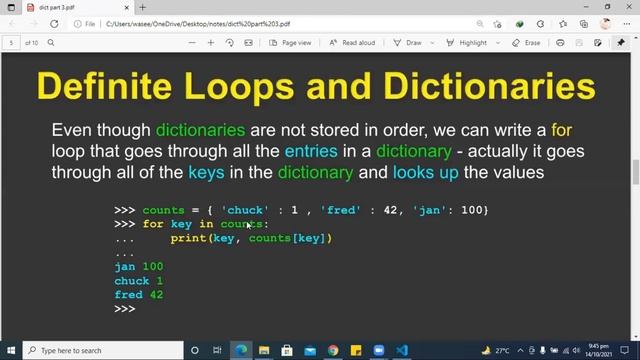
Task: Open the Windows Start menu
Action: [11, 350]
